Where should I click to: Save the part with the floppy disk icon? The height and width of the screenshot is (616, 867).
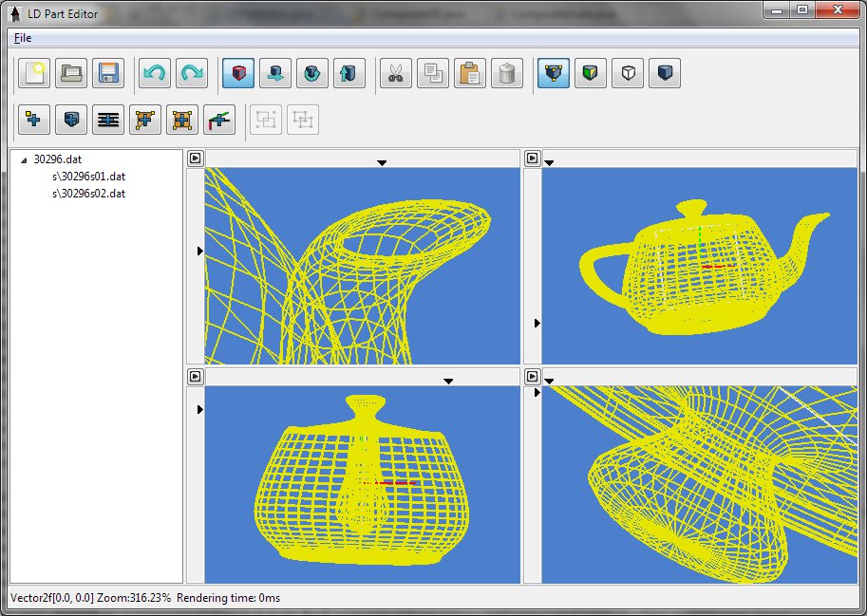coord(109,73)
